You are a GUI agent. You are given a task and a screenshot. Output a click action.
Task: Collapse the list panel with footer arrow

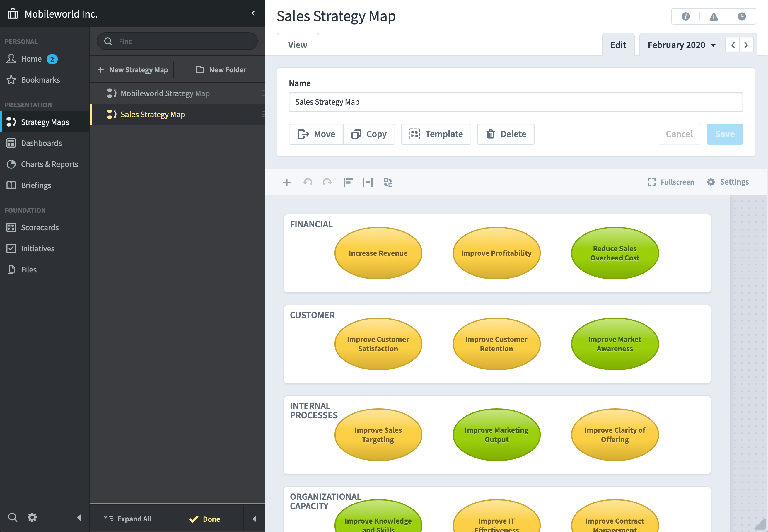coord(254,519)
